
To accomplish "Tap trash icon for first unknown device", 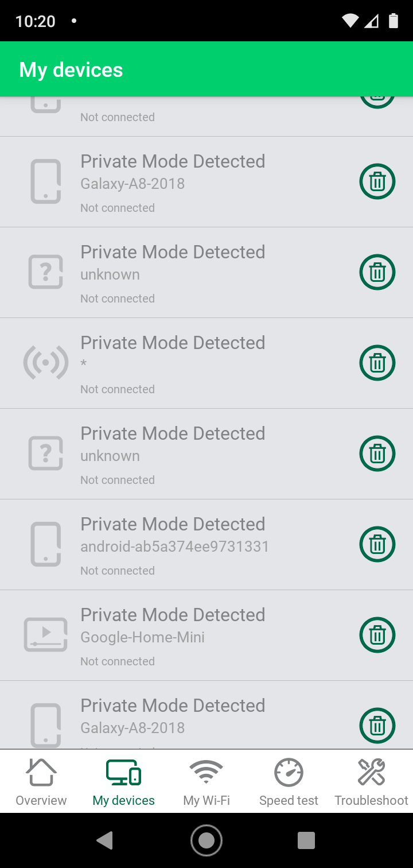I will tap(377, 272).
